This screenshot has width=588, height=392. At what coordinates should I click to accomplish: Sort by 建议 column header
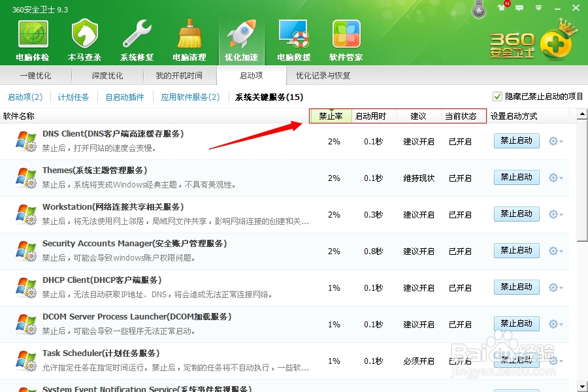pyautogui.click(x=419, y=116)
